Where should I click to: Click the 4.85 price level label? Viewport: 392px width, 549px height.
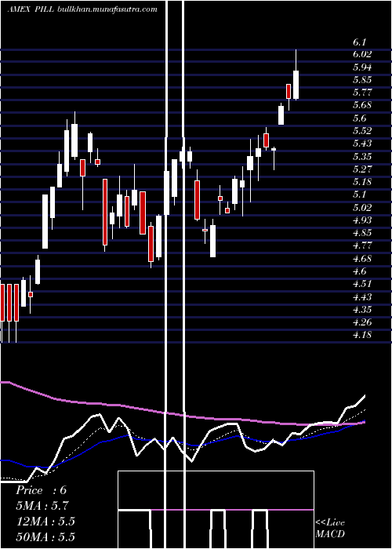(x=362, y=233)
